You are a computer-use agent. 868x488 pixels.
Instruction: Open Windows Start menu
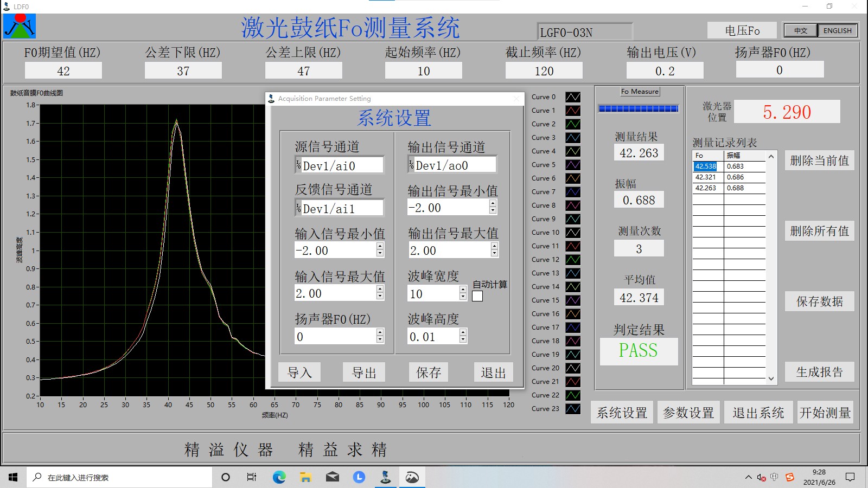tap(13, 477)
